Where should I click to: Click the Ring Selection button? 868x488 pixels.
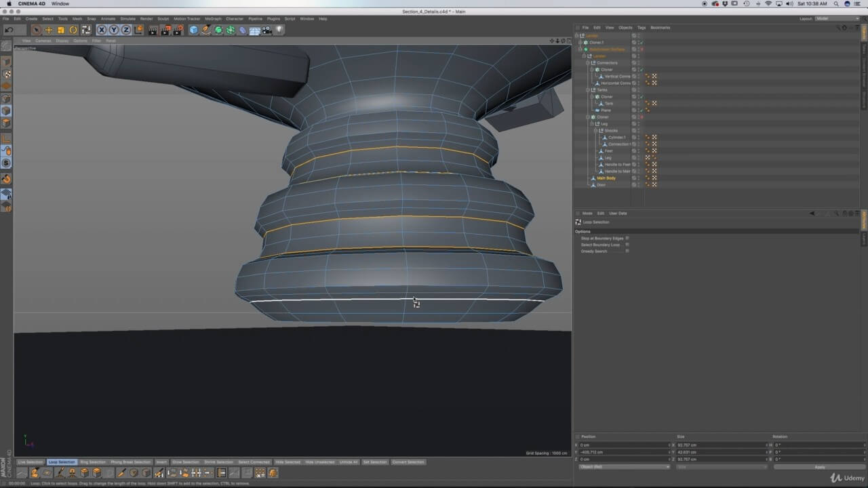93,462
